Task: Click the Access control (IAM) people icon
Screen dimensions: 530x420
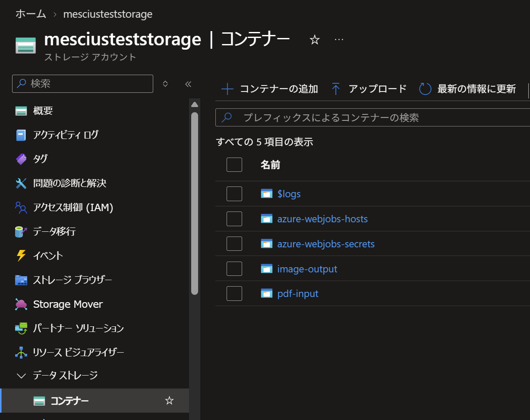Action: pos(21,208)
